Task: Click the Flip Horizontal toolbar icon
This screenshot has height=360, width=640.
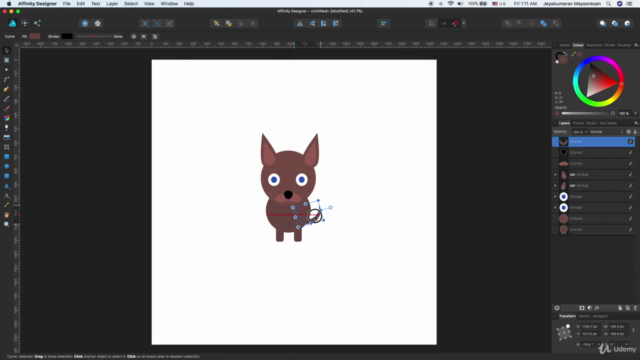Action: [300, 24]
